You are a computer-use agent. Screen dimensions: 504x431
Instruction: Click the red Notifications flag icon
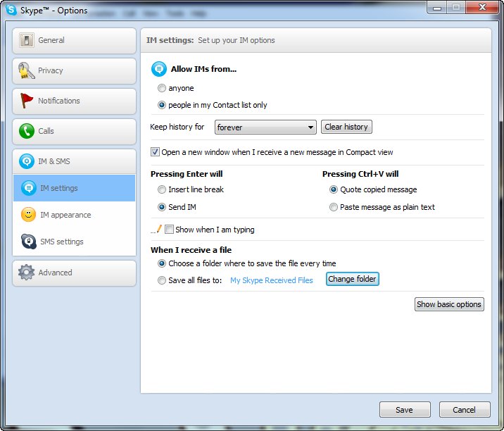pos(27,101)
